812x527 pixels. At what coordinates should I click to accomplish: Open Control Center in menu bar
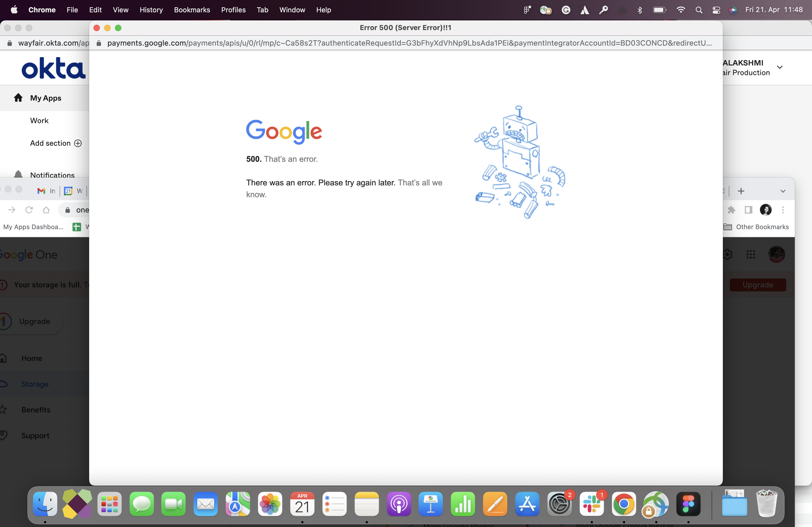pyautogui.click(x=716, y=10)
